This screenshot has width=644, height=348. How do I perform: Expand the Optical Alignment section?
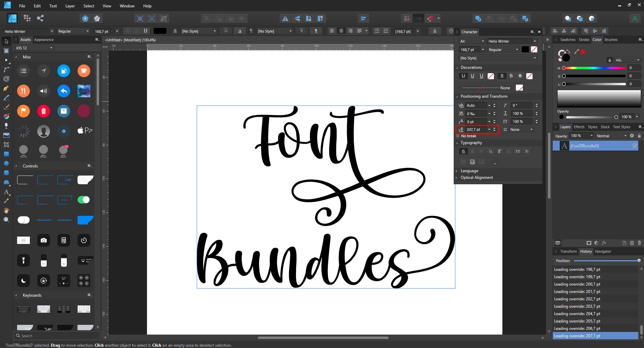click(x=457, y=178)
